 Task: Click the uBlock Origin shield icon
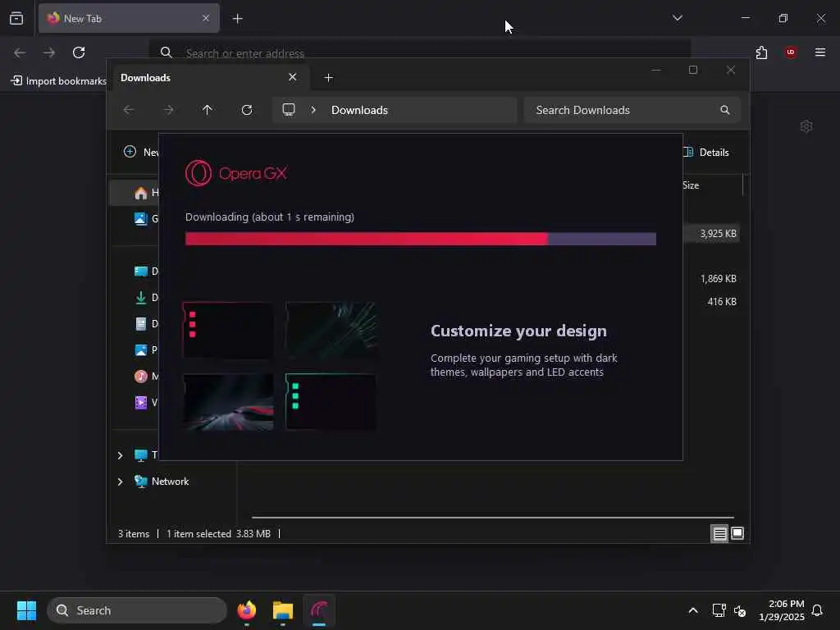791,52
